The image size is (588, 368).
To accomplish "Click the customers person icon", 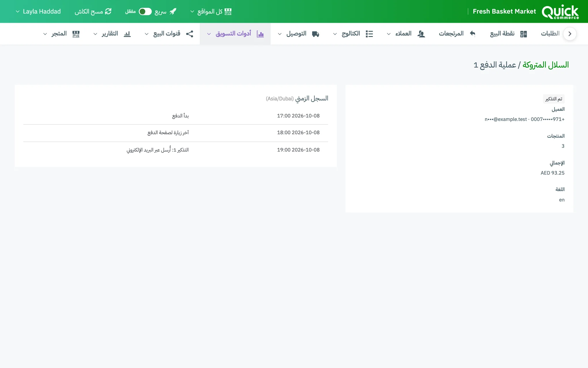I will [x=421, y=34].
